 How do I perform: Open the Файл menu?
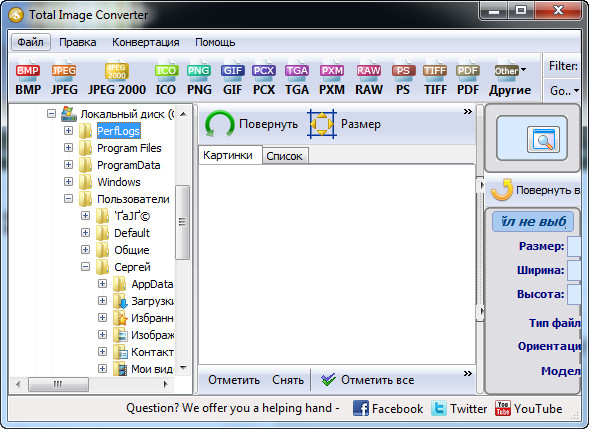[30, 42]
